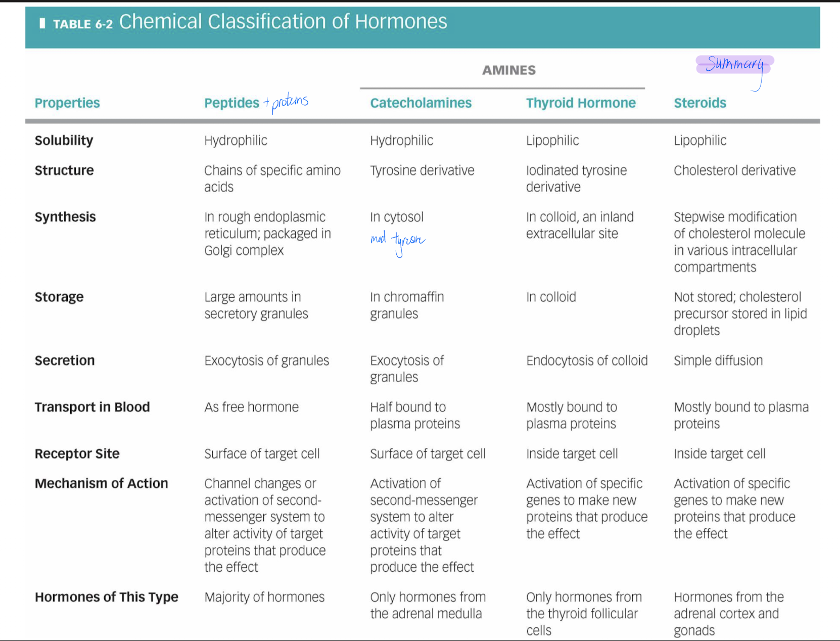Click the "Peptides" column header

pyautogui.click(x=231, y=103)
